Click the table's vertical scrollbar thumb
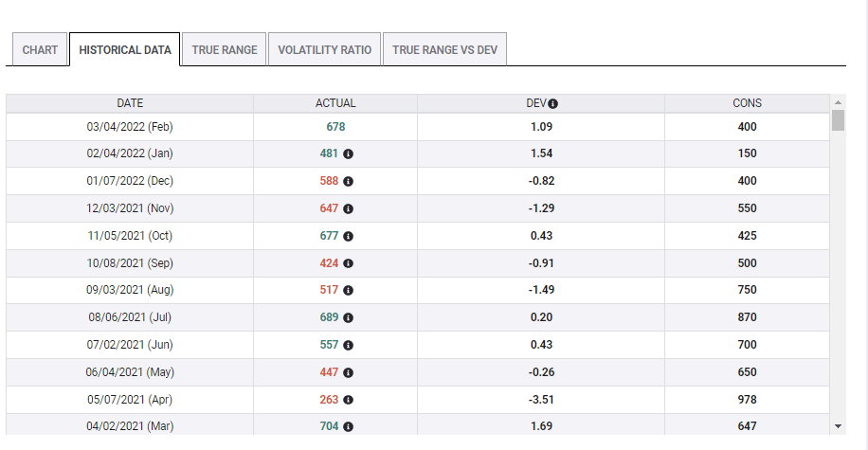868x450 pixels. (838, 120)
